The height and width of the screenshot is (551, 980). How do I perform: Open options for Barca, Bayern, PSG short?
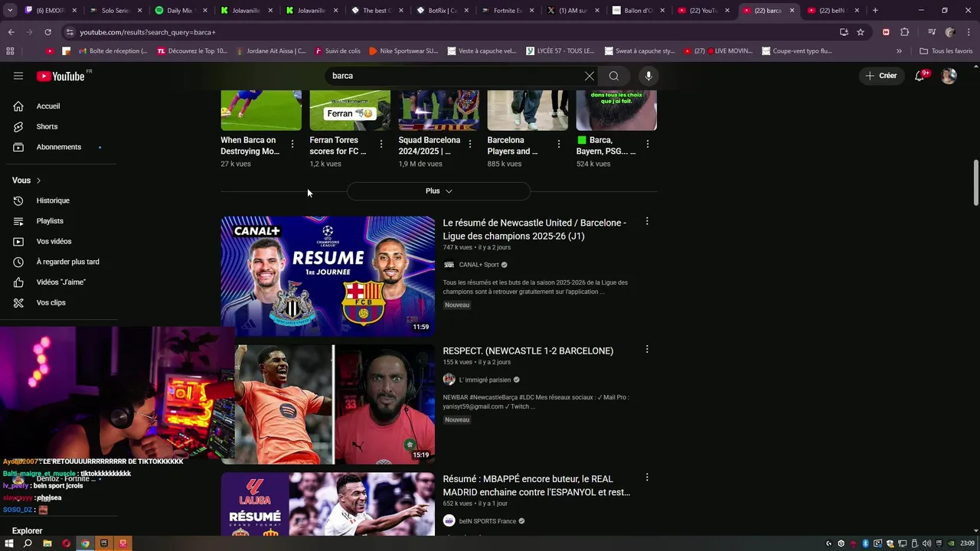(x=647, y=144)
